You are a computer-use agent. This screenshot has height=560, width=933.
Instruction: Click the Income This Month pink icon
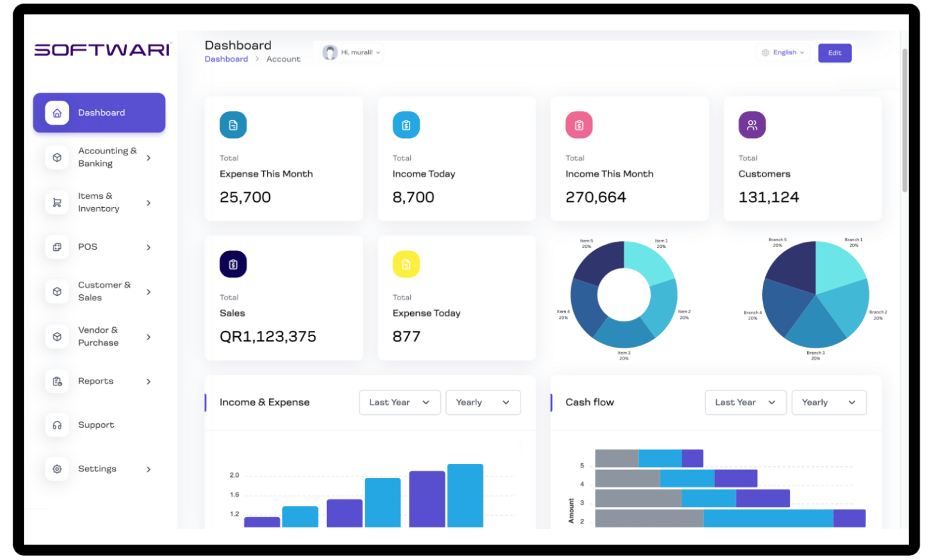tap(579, 125)
